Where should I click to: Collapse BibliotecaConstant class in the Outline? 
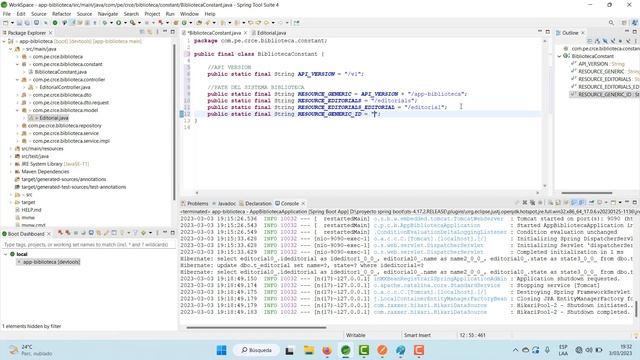(560, 56)
